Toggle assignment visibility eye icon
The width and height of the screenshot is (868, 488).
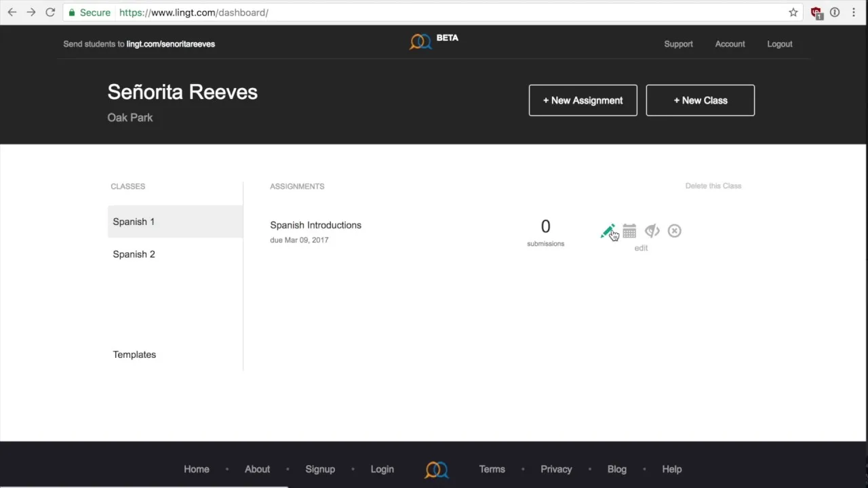coord(652,231)
